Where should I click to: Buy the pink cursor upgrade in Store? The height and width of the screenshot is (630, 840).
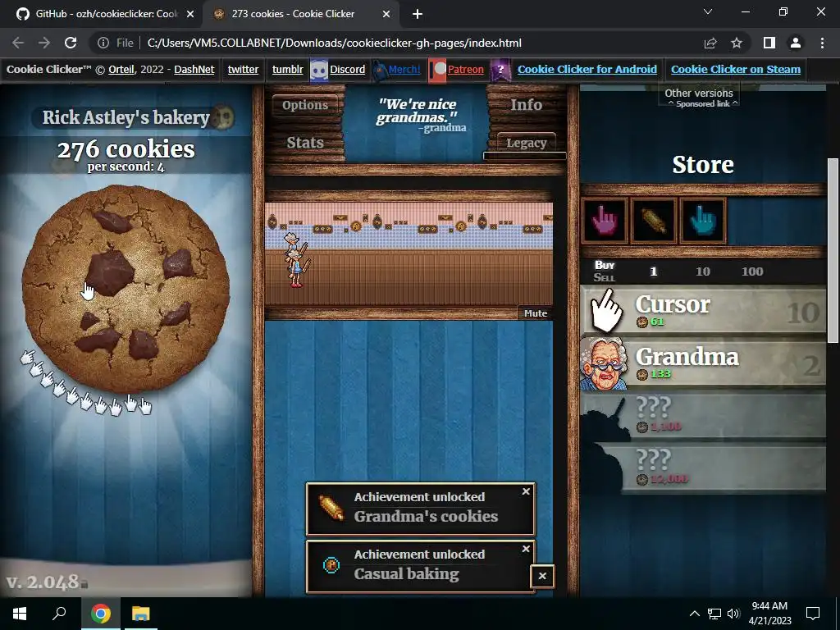(605, 221)
